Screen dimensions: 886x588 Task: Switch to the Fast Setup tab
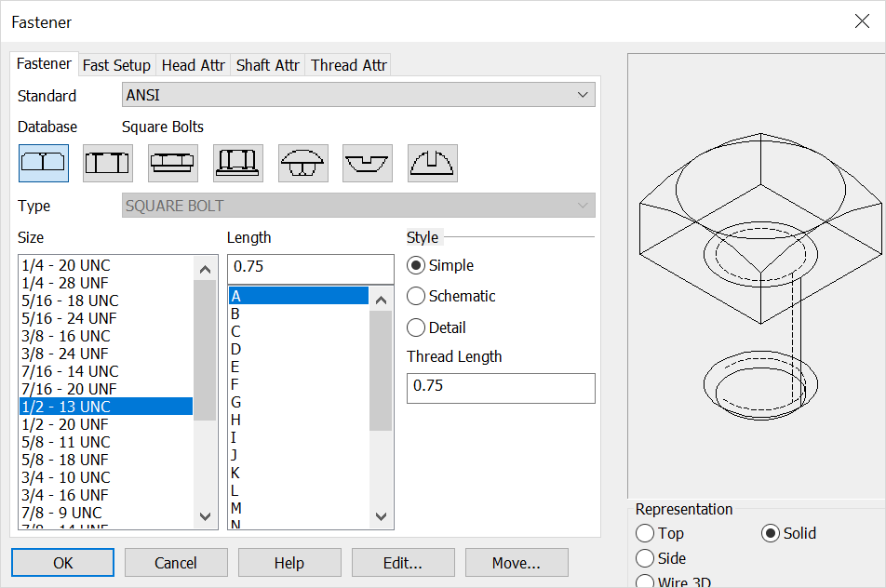tap(116, 65)
